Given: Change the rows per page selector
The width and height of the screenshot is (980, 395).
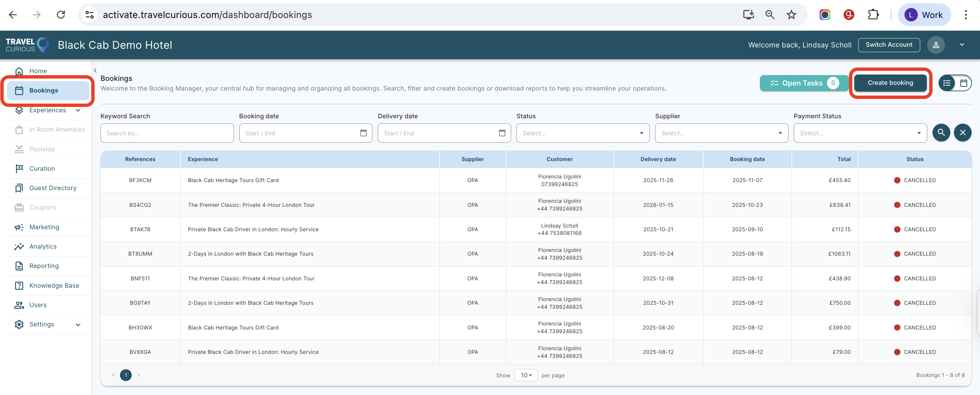Looking at the screenshot, I should pyautogui.click(x=526, y=375).
